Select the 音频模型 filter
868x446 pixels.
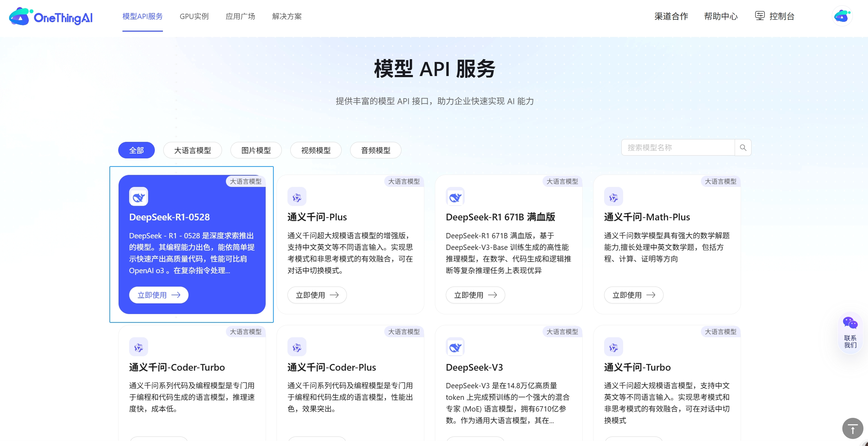tap(375, 150)
